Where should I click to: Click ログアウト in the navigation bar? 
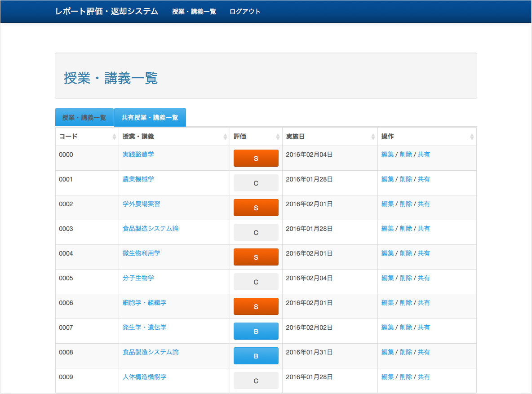[244, 12]
